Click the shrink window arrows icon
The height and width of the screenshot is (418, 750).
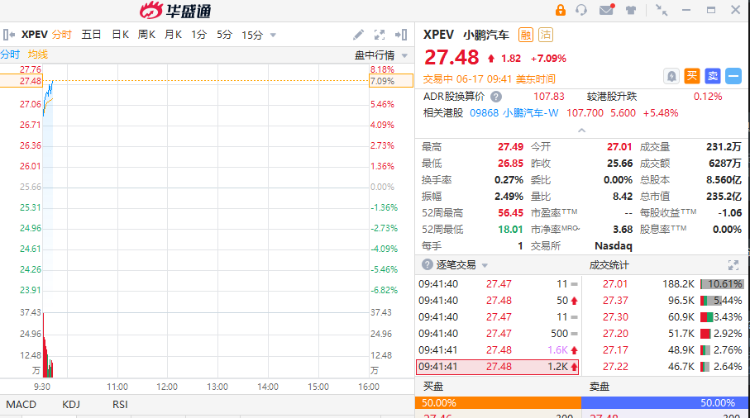(662, 10)
